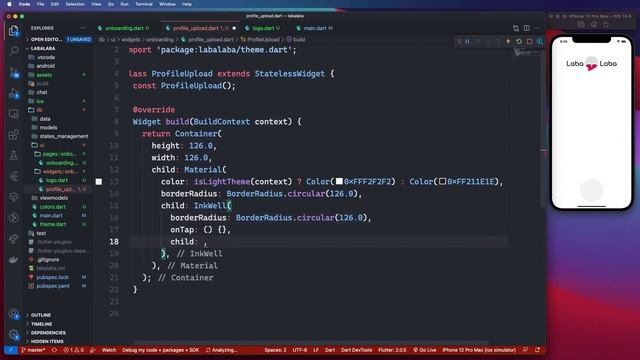Click Watch in the status bar
Viewport: 640px width, 360px height.
(109, 350)
